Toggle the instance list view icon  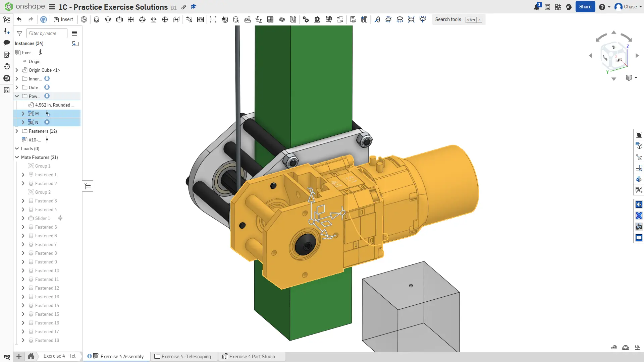[74, 33]
